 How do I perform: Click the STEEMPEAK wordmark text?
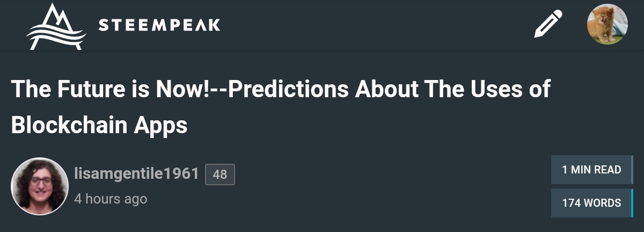159,25
